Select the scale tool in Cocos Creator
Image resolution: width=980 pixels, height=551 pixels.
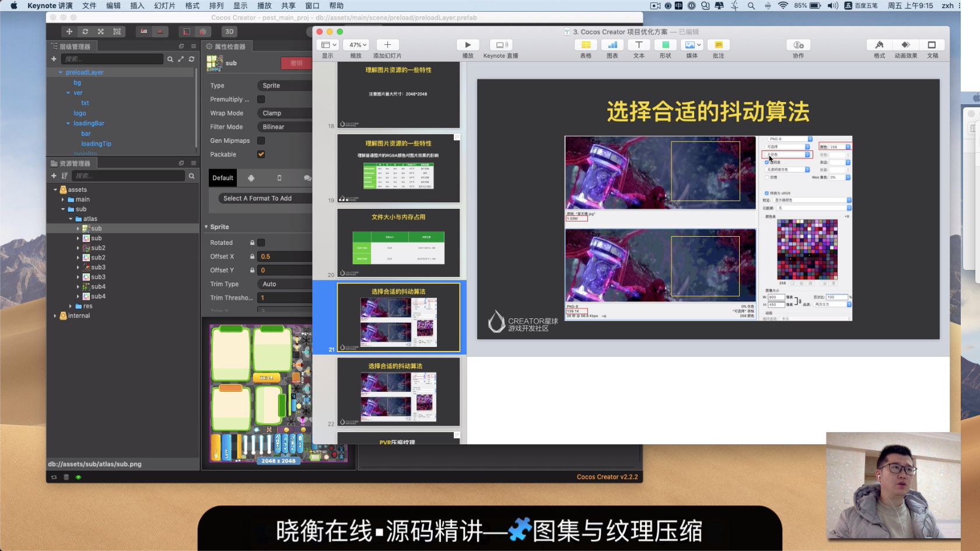point(101,31)
